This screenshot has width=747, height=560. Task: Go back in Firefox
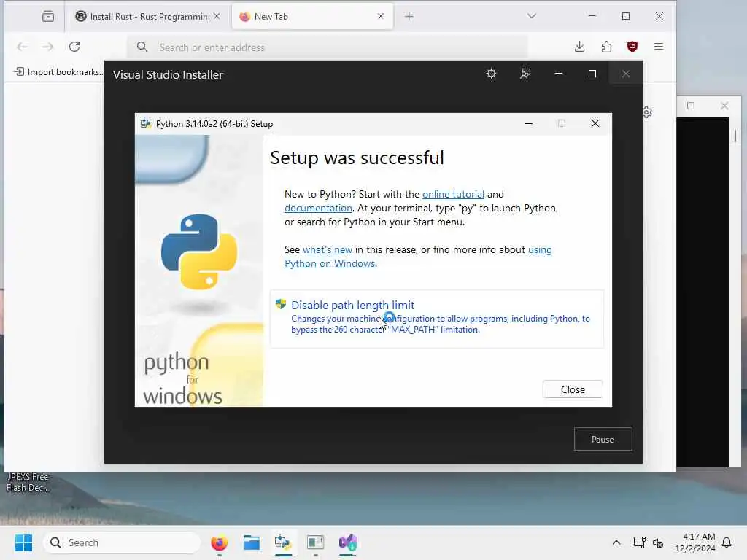pyautogui.click(x=22, y=47)
